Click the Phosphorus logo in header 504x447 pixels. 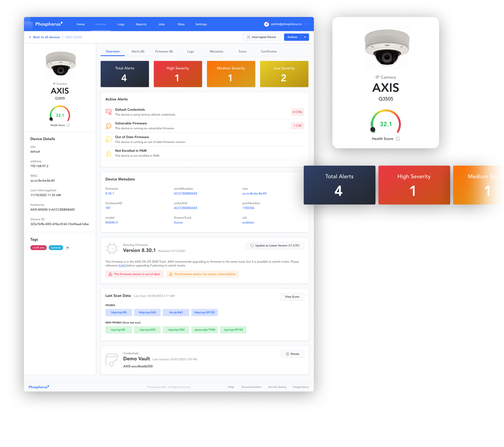49,24
